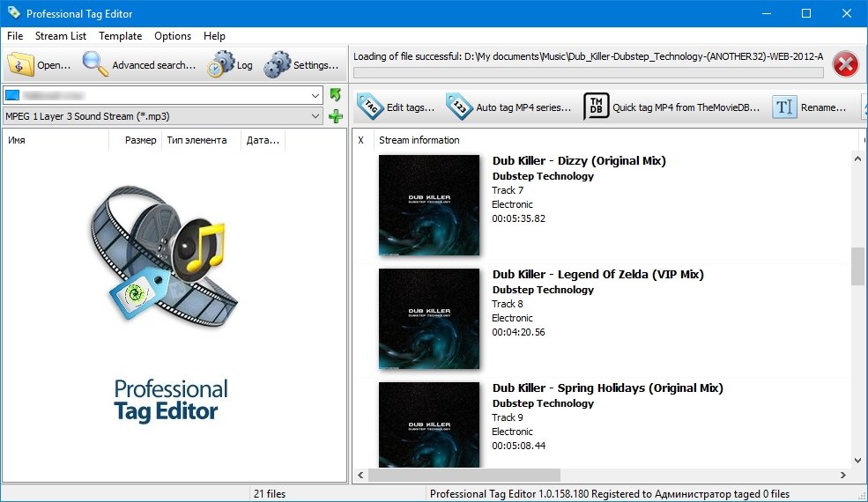This screenshot has height=502, width=868.
Task: Click the green plus add icon
Action: click(336, 116)
